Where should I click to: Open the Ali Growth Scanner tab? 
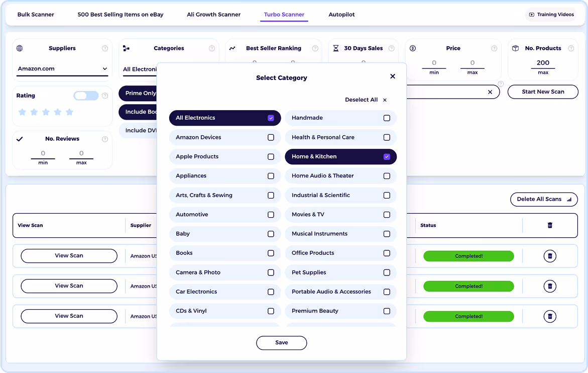coord(214,15)
